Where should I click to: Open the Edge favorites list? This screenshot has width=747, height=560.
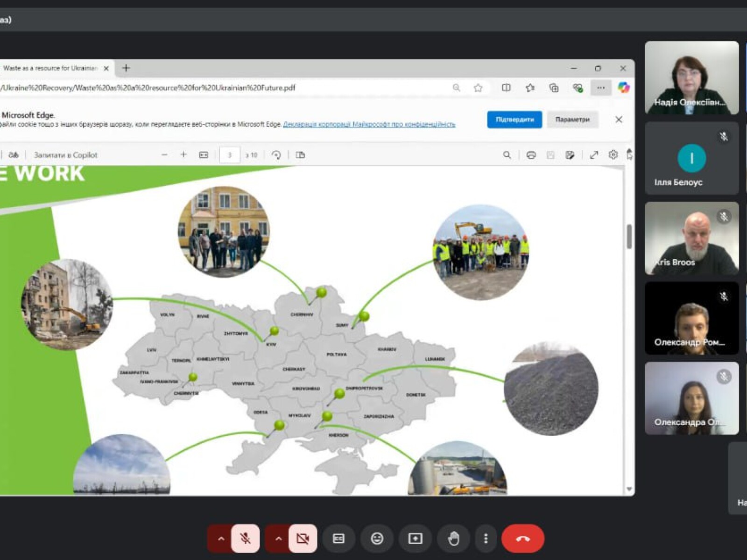530,88
